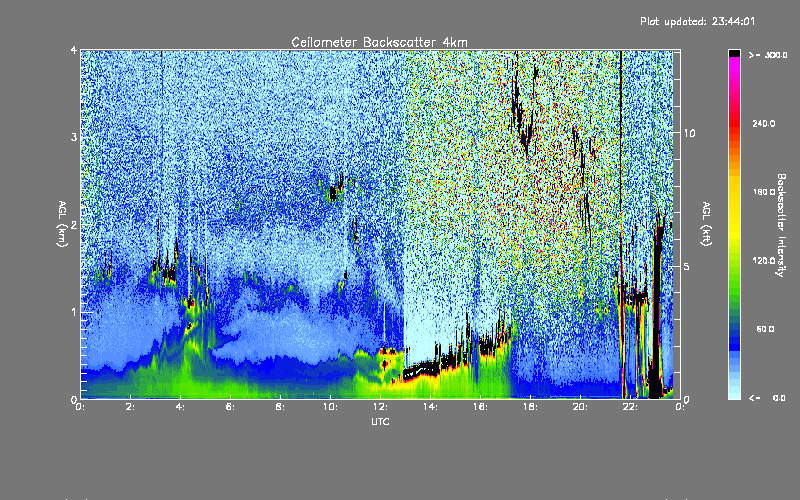Click the 10 kft tick label on right axis
The image size is (800, 500).
pyautogui.click(x=689, y=133)
